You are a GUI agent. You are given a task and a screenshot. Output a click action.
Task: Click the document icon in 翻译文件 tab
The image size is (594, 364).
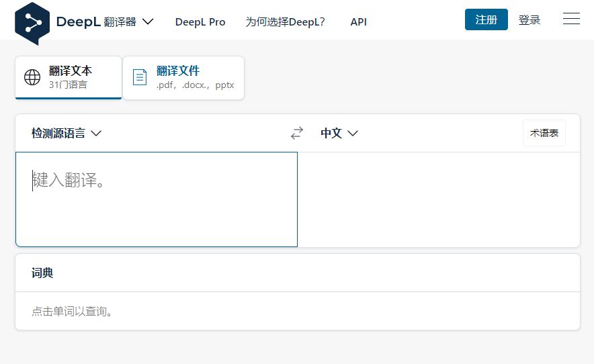139,77
